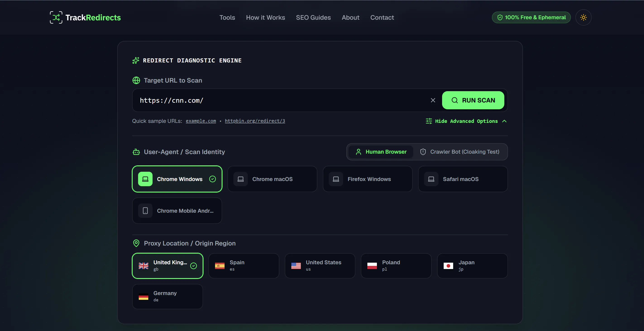Click the sparkle icon by Redirect Diagnostic Engine
The width and height of the screenshot is (644, 331).
(136, 60)
